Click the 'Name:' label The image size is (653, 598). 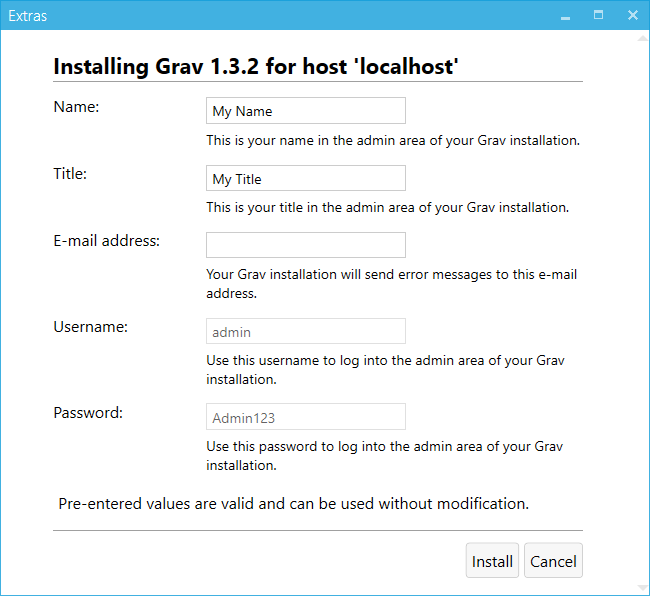(x=77, y=107)
